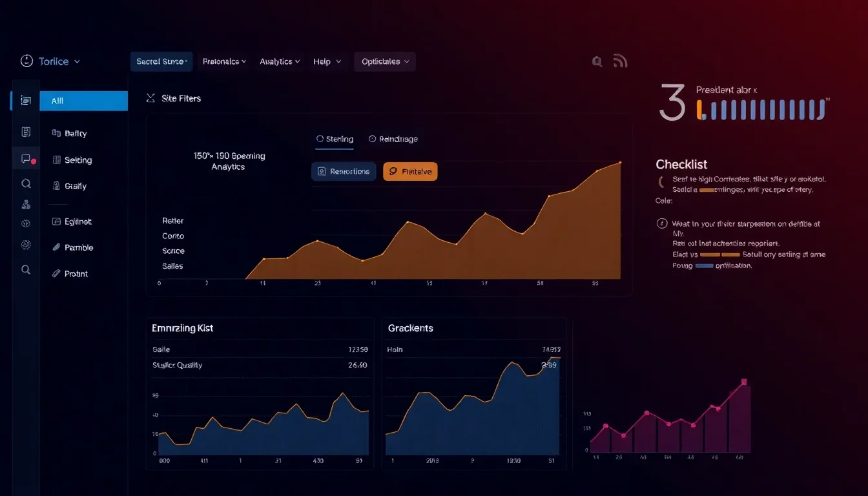The height and width of the screenshot is (496, 868).
Task: Open the list view icon beside All
Action: point(26,100)
